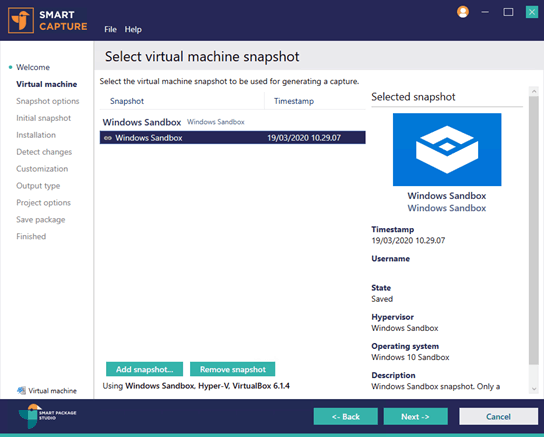Go to the Welcome step
This screenshot has width=544, height=437.
click(x=33, y=67)
